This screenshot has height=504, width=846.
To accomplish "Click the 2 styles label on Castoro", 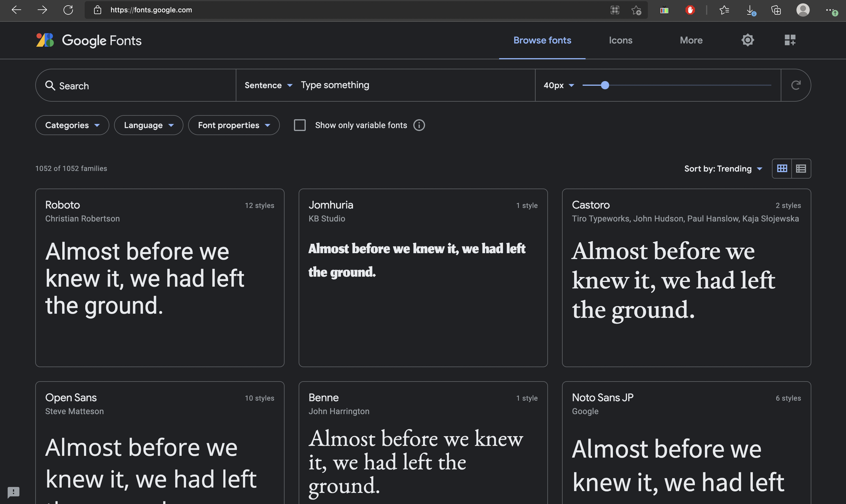I will 788,206.
